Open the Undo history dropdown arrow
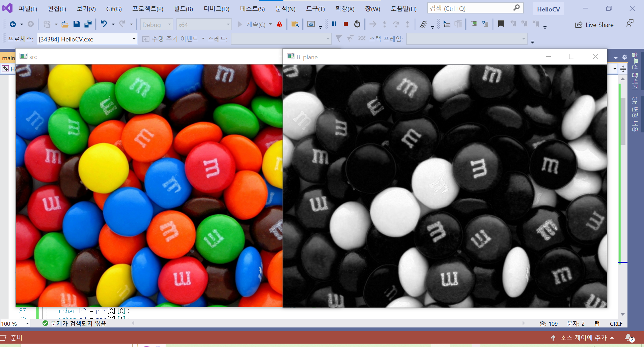This screenshot has width=644, height=347. point(113,25)
